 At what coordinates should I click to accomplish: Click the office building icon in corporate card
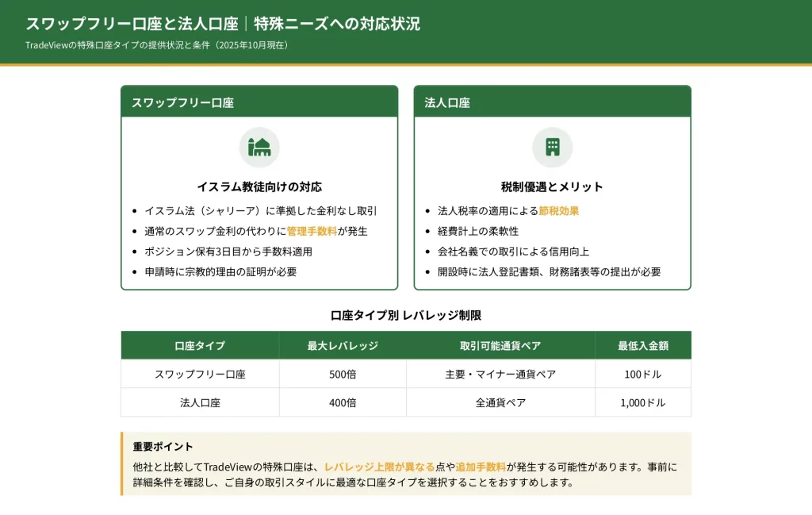pyautogui.click(x=552, y=148)
